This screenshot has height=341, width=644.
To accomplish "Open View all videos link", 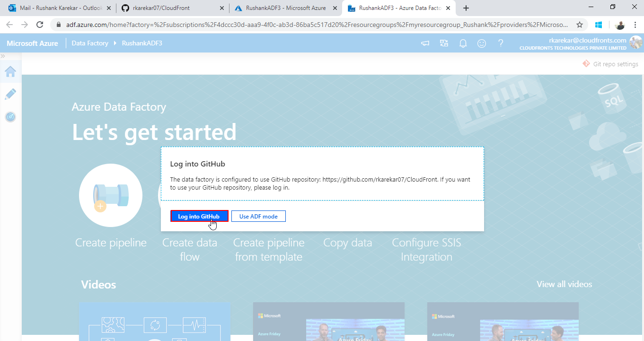I will (x=564, y=284).
